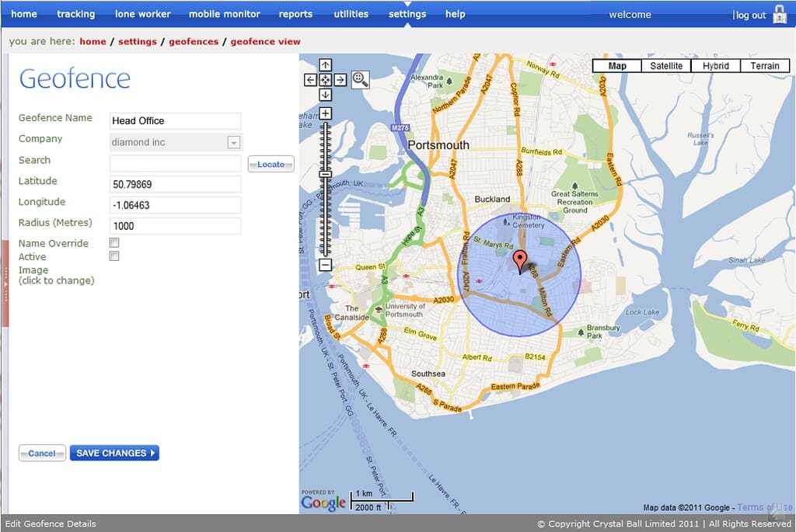
Task: Open the Terms of Use link
Action: click(x=765, y=507)
